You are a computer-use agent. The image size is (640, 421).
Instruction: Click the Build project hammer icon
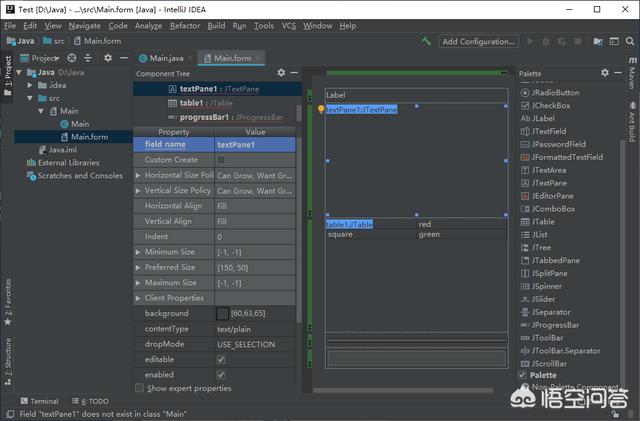(x=426, y=41)
